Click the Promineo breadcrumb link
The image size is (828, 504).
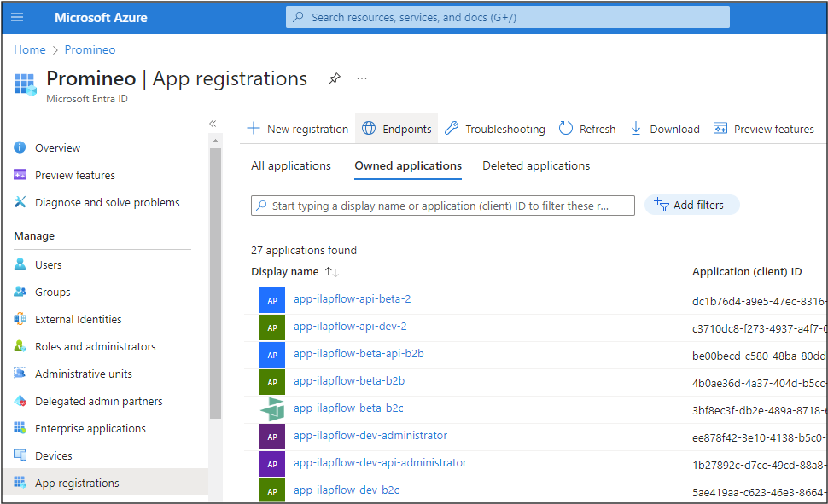click(90, 49)
